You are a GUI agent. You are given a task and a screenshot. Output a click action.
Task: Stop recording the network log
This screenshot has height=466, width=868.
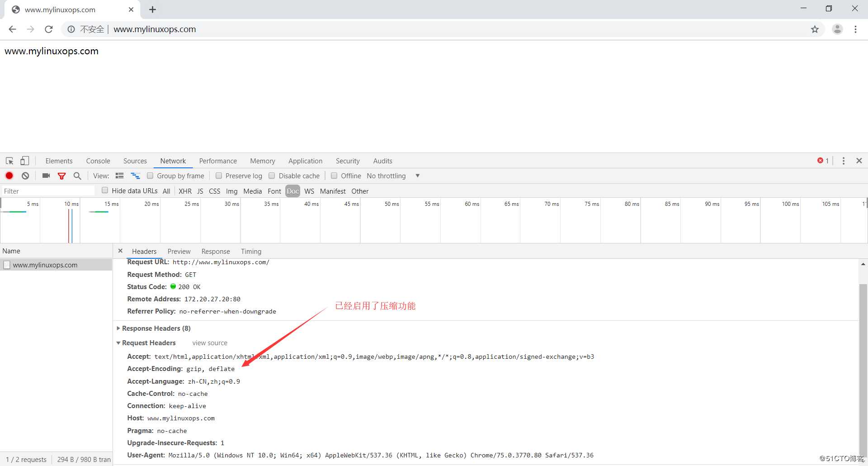[x=9, y=176]
